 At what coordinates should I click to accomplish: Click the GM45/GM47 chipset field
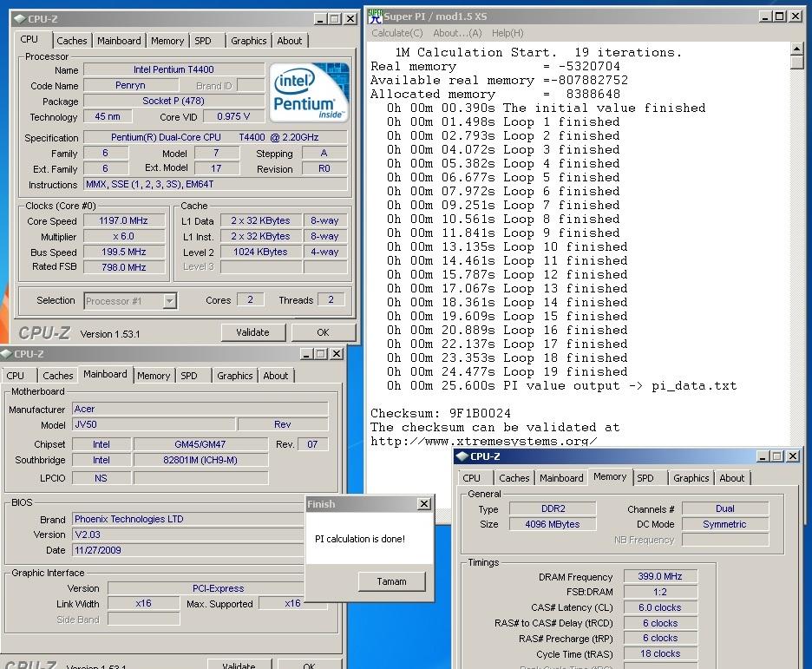[200, 444]
